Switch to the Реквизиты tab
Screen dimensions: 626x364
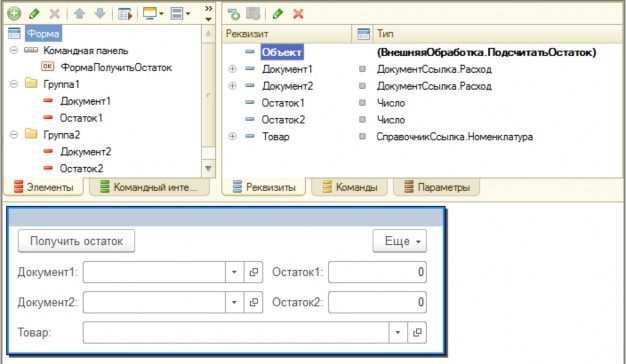[x=264, y=187]
